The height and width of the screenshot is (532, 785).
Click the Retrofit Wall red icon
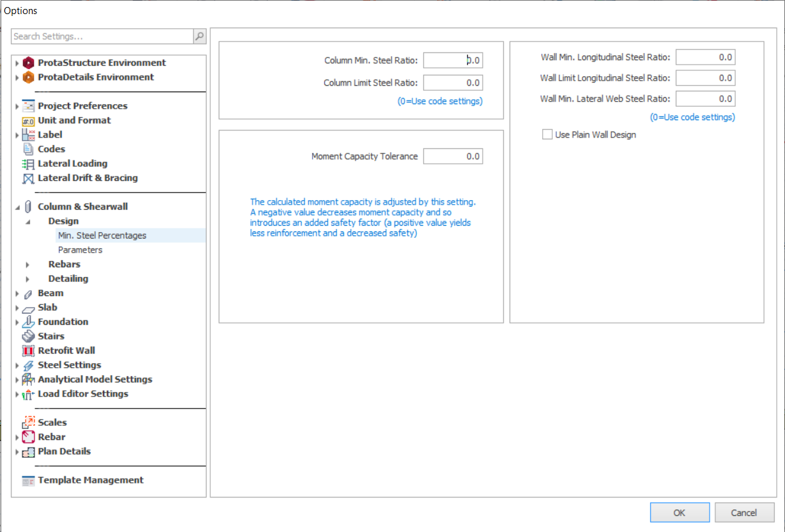[28, 351]
